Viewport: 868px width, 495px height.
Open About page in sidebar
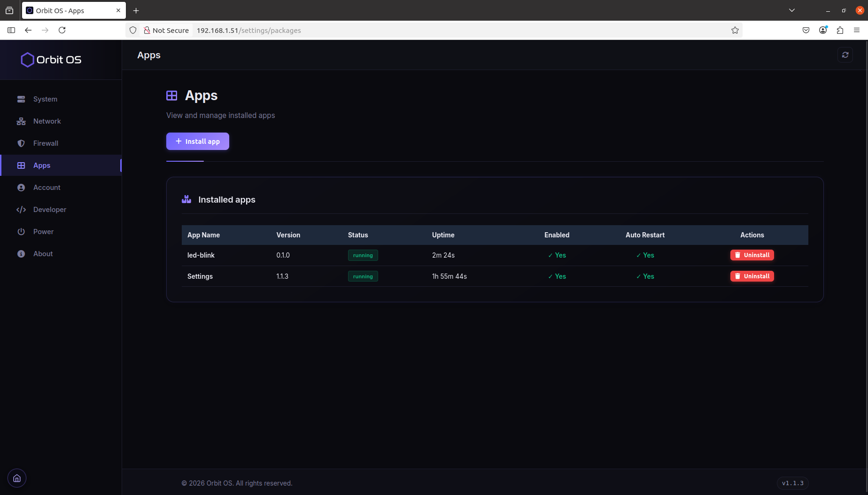pyautogui.click(x=61, y=254)
